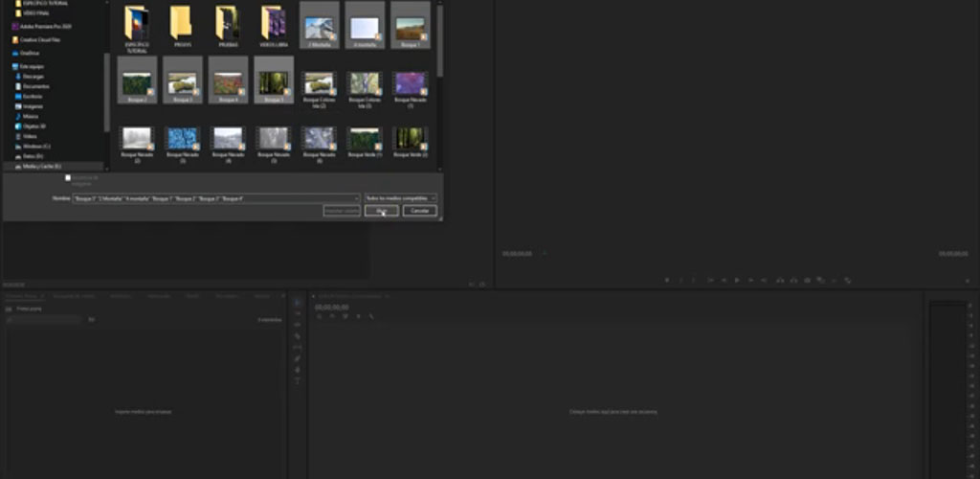Open the Creative Cloud Files sidebar item
This screenshot has width=980, height=479.
click(x=38, y=40)
